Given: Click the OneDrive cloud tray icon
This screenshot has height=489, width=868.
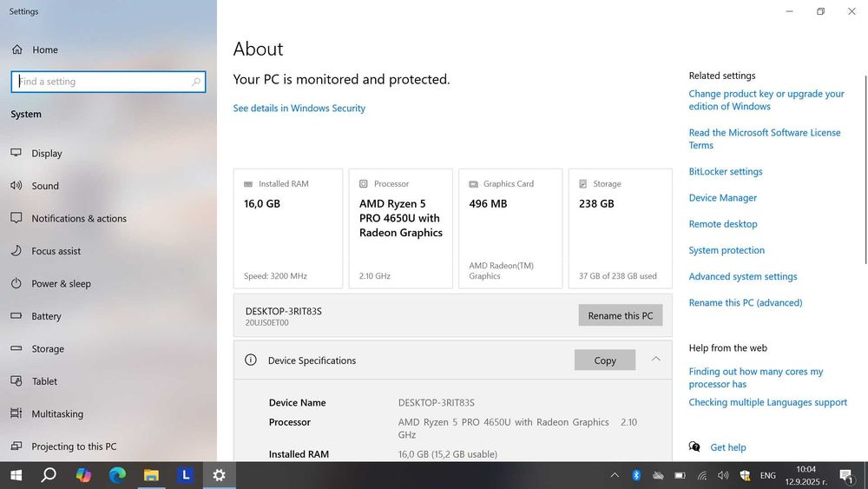Looking at the screenshot, I should (x=658, y=475).
